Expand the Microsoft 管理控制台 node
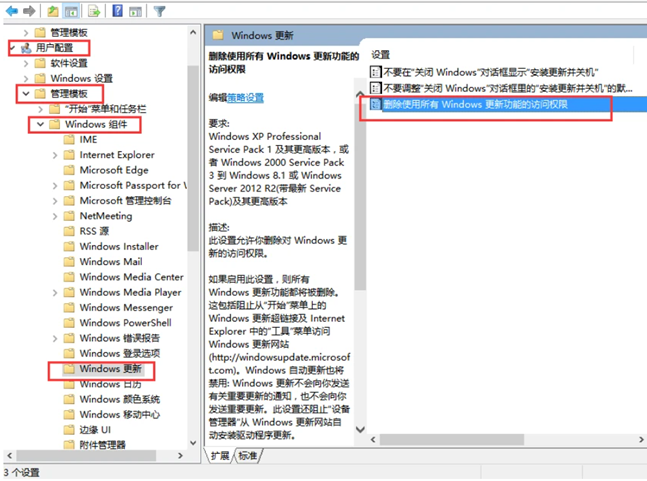This screenshot has height=481, width=647. 55,201
